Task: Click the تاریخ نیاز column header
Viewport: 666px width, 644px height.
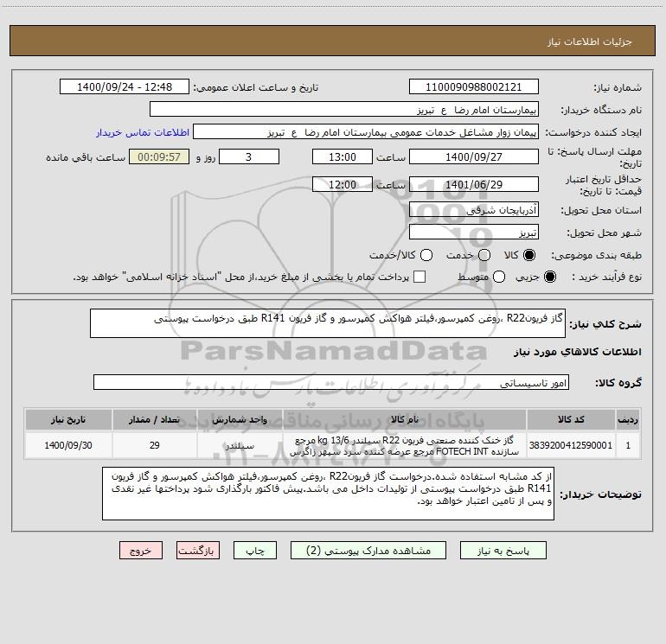Action: click(68, 419)
